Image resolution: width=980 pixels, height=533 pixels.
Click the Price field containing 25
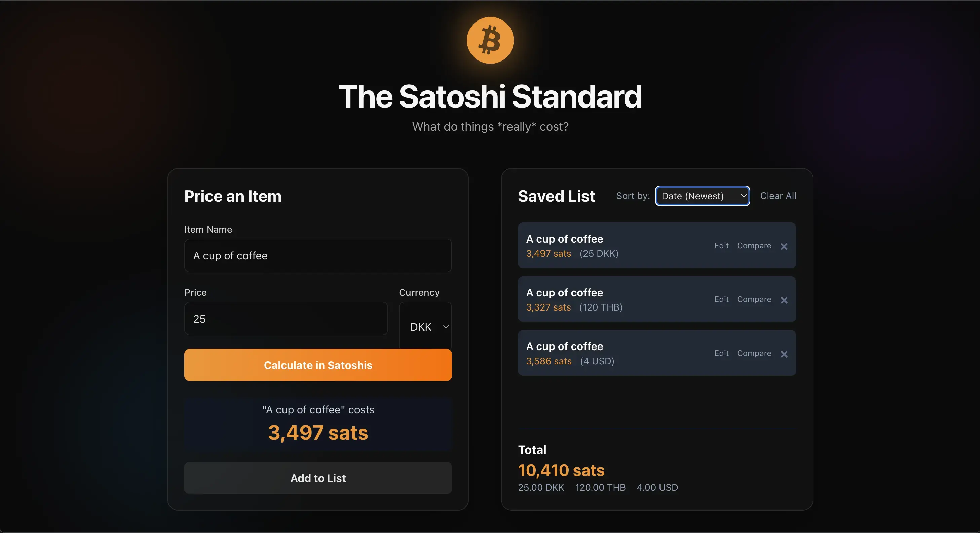coord(286,319)
